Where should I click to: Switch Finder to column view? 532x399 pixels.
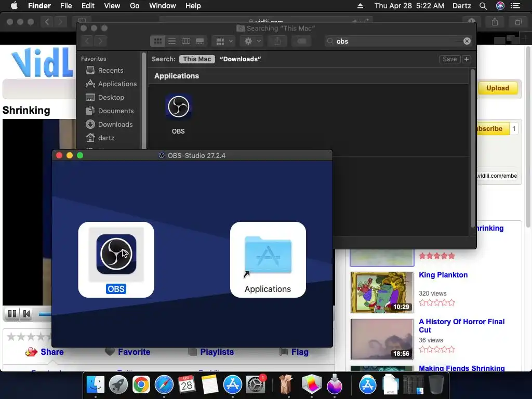coord(186,42)
